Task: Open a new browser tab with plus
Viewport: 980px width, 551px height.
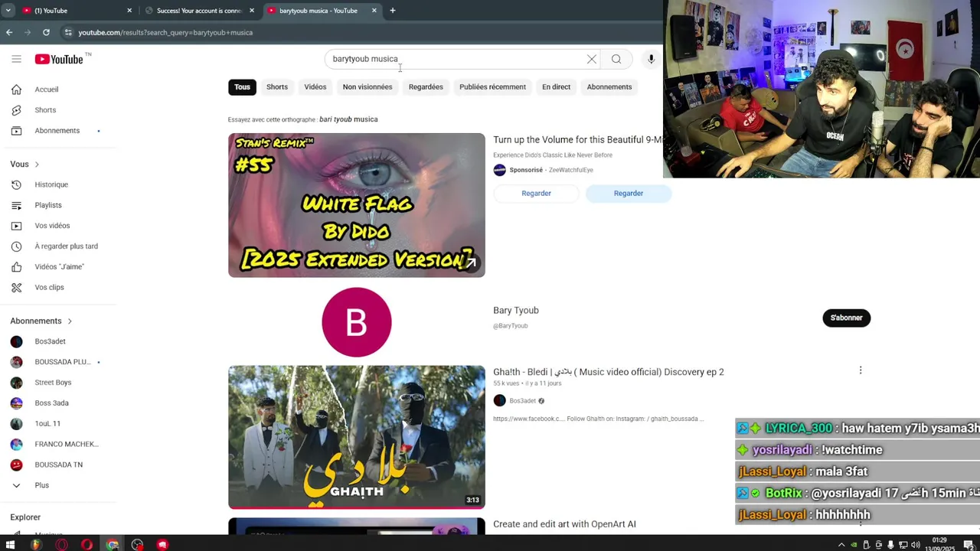Action: [392, 11]
